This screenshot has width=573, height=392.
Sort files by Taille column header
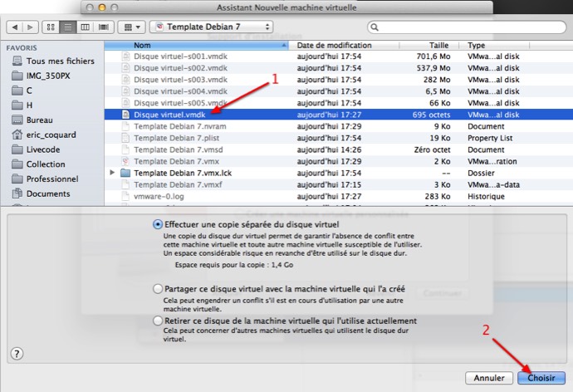click(438, 45)
